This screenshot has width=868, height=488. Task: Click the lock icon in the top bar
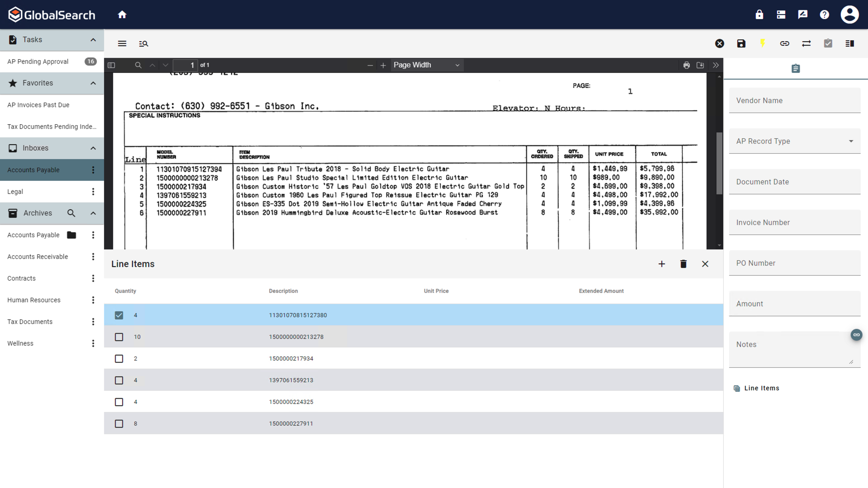coord(759,14)
